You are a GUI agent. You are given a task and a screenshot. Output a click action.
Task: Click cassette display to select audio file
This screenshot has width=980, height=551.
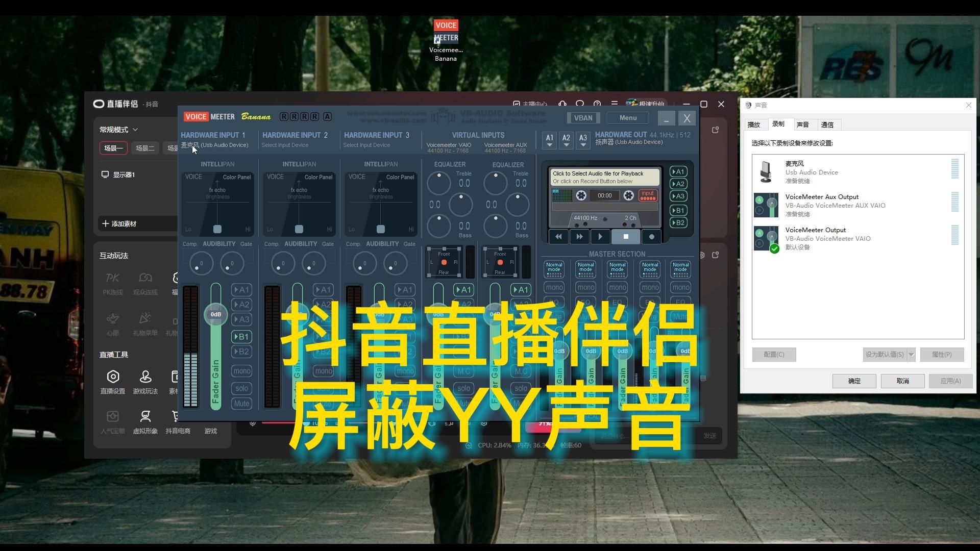(x=604, y=178)
